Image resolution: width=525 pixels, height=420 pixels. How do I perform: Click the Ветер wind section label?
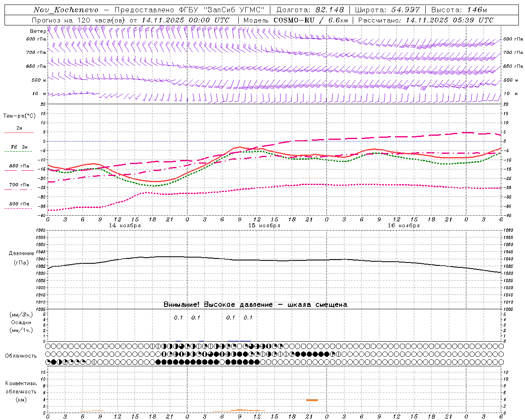coord(38,31)
